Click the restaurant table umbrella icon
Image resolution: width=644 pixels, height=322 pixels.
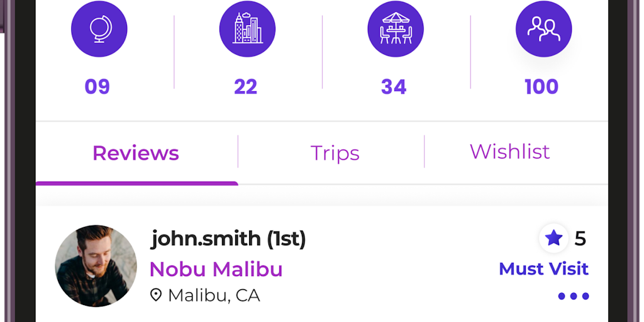coord(396,29)
